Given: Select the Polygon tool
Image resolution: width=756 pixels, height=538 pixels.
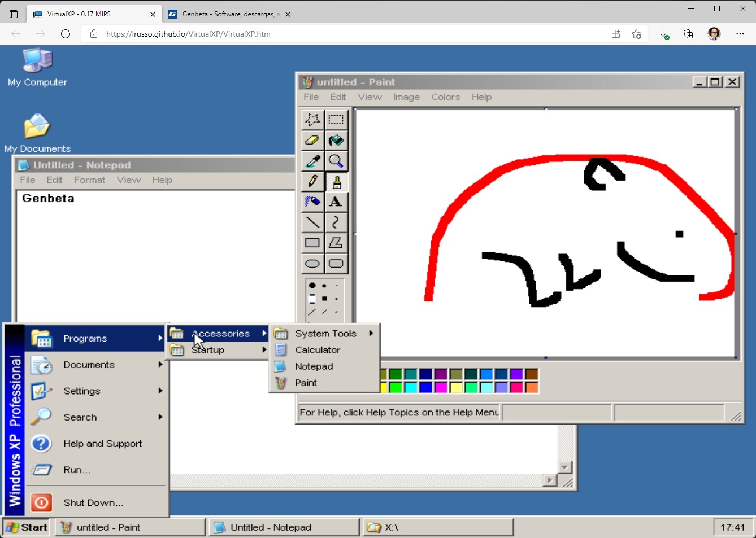Looking at the screenshot, I should coord(337,242).
